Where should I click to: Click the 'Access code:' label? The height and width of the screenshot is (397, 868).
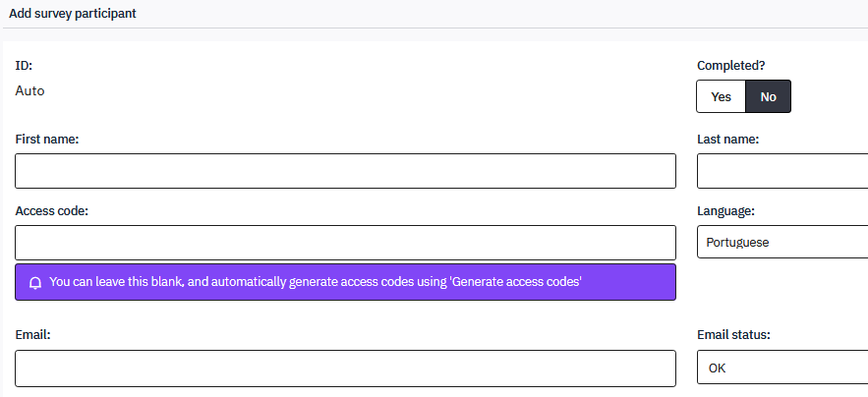click(52, 210)
